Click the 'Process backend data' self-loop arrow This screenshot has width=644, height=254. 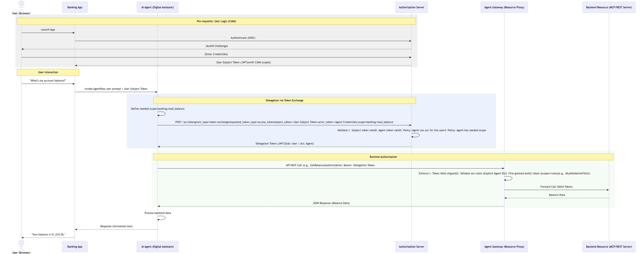pyautogui.click(x=161, y=218)
